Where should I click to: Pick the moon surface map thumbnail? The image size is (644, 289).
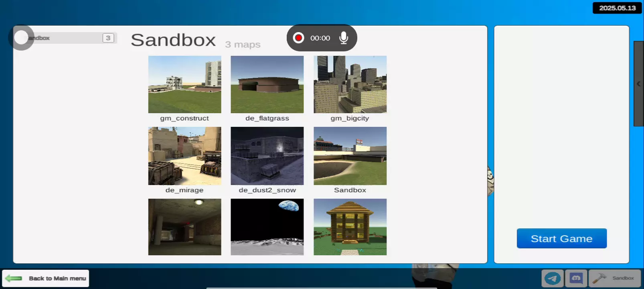pyautogui.click(x=267, y=227)
